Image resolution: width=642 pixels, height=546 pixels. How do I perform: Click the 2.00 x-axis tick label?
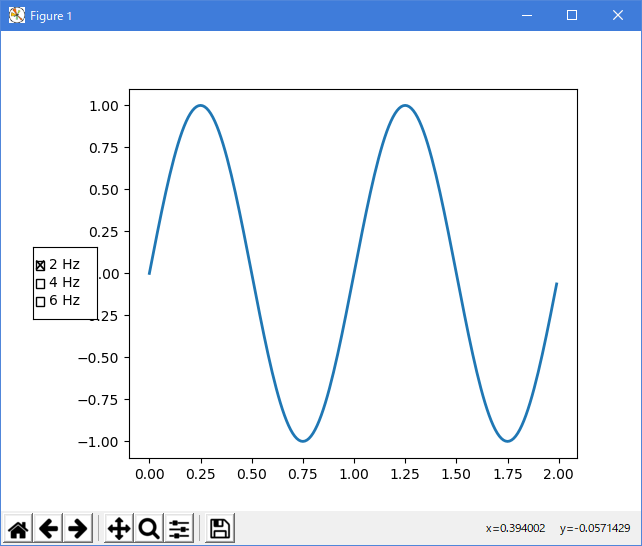pyautogui.click(x=558, y=474)
